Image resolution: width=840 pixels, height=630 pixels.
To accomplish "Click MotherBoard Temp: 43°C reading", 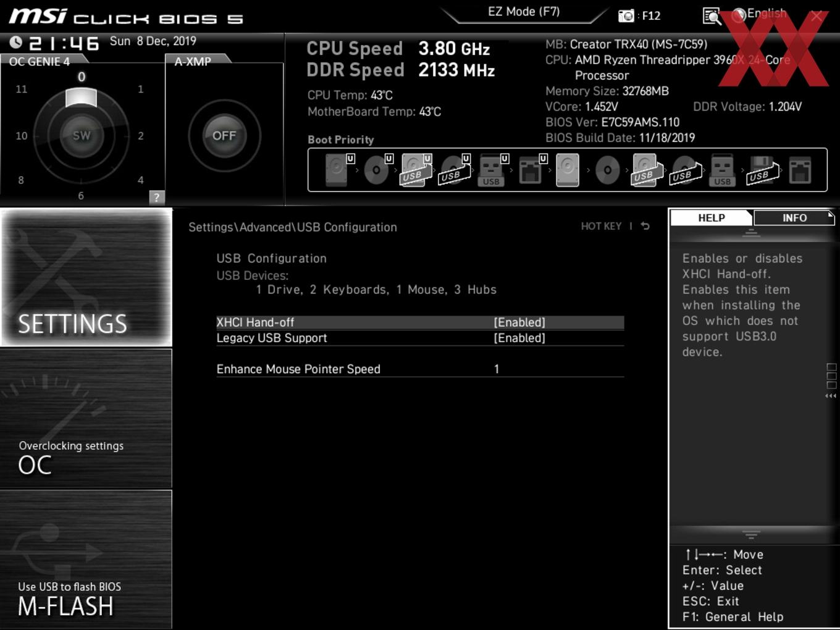I will coord(374,111).
